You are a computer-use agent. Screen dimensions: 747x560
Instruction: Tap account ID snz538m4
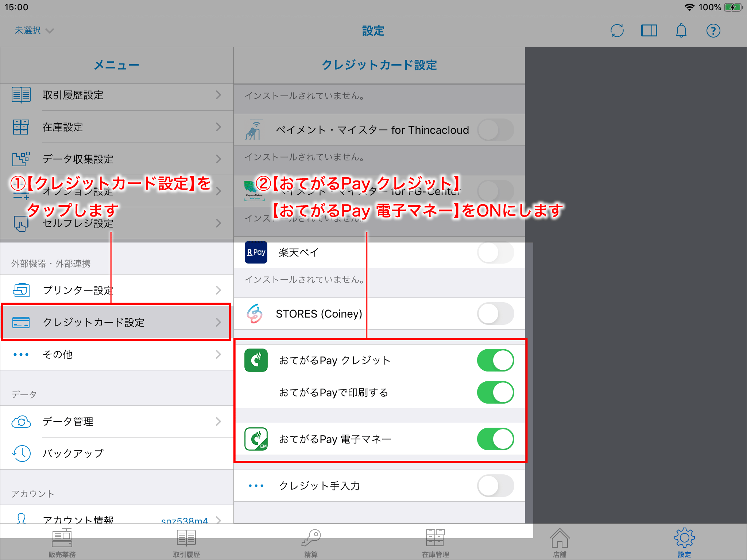point(185,520)
